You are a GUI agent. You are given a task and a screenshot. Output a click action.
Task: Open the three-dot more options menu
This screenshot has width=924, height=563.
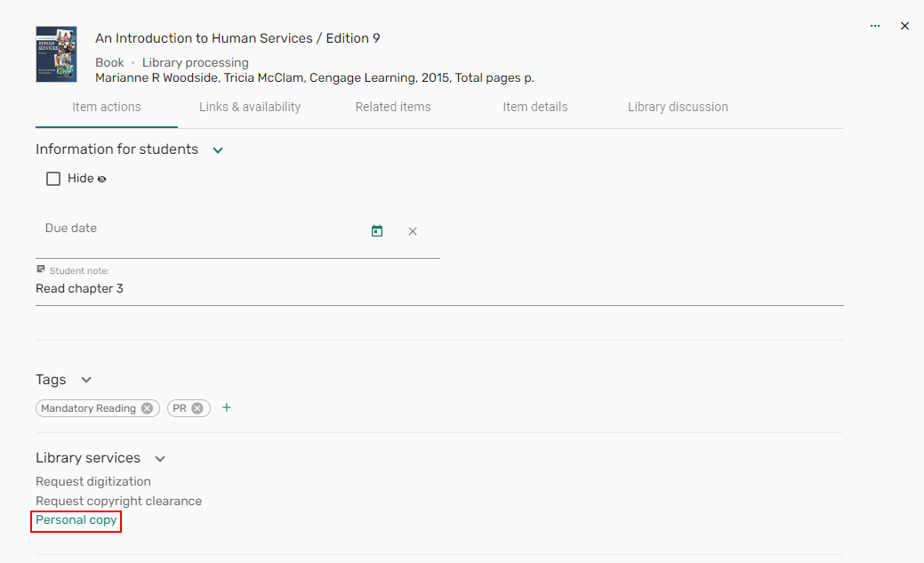[875, 26]
